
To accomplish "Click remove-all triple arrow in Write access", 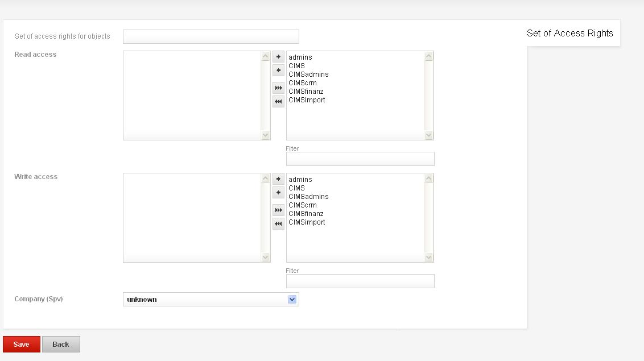I will pos(278,223).
